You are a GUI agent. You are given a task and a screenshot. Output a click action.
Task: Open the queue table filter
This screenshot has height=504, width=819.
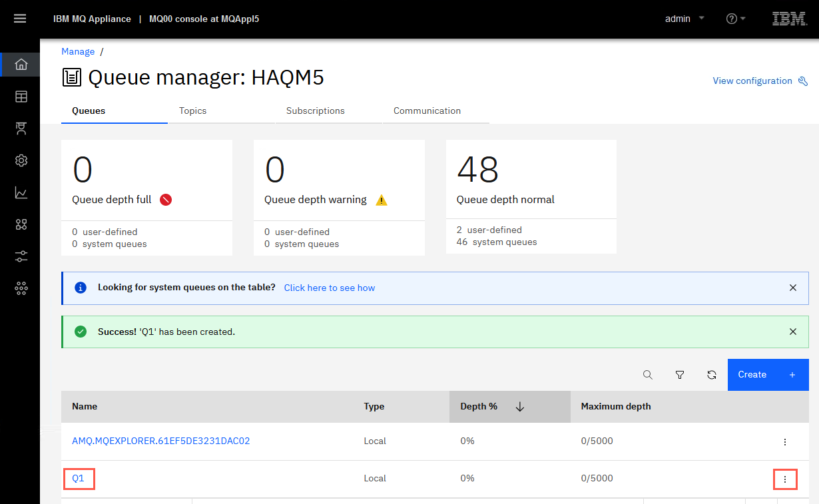click(x=680, y=375)
